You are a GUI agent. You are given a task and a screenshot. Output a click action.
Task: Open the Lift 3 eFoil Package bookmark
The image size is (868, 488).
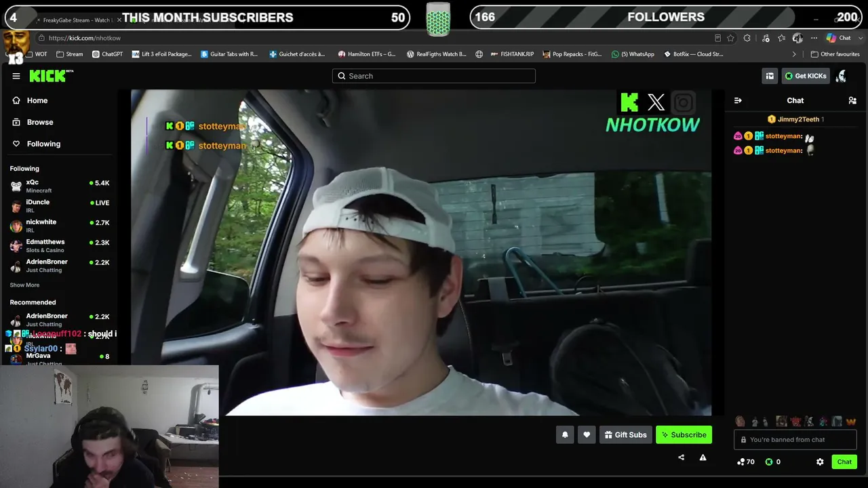(161, 54)
